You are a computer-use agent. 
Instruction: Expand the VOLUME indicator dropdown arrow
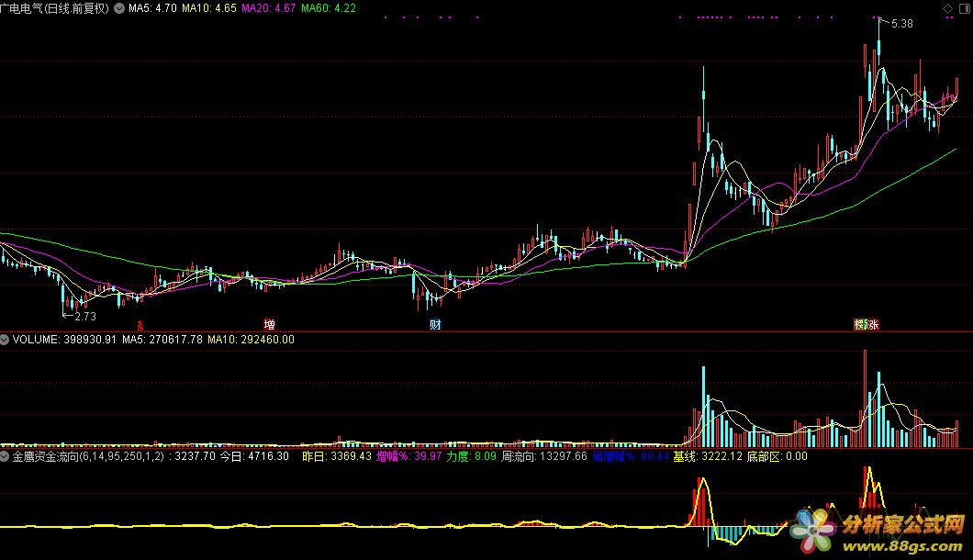[x=5, y=340]
